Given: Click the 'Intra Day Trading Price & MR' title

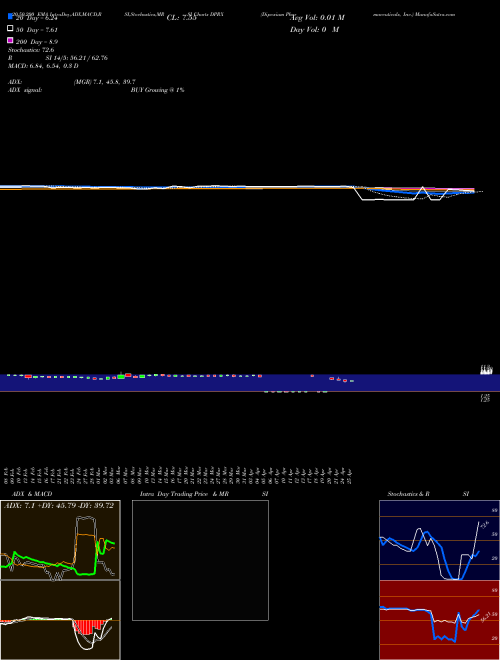Looking at the screenshot, I should coord(184,494).
